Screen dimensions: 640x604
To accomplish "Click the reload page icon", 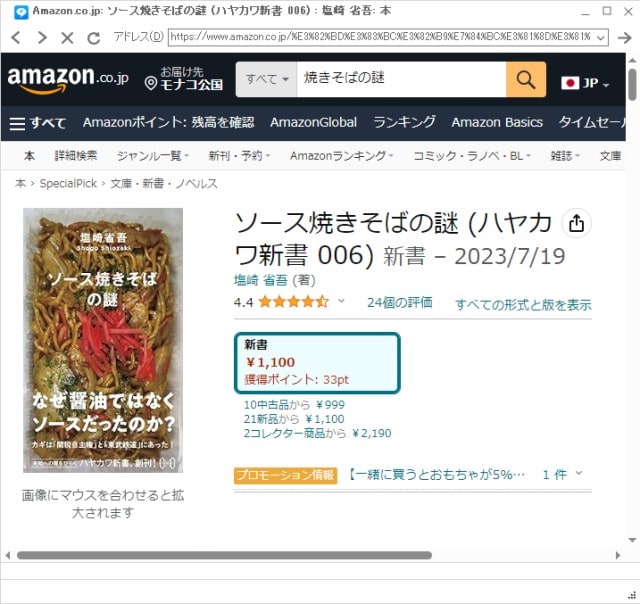I will [94, 38].
